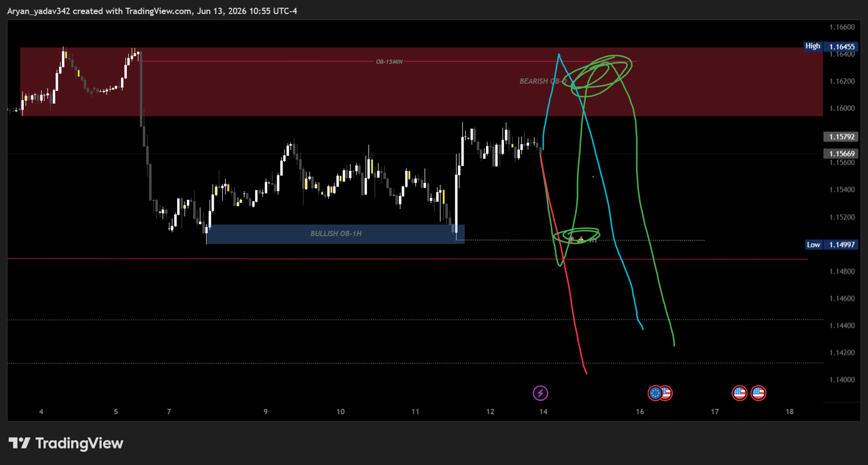Click the TradingView logo

tap(66, 444)
